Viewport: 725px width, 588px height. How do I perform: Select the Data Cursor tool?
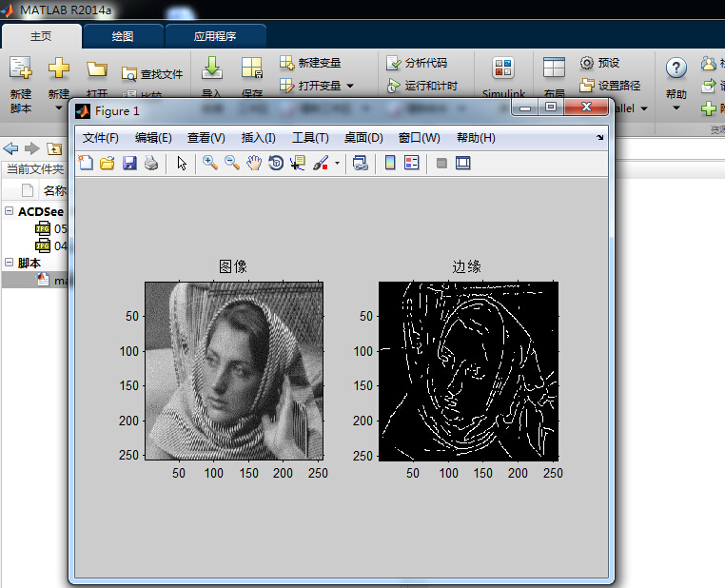click(x=298, y=164)
